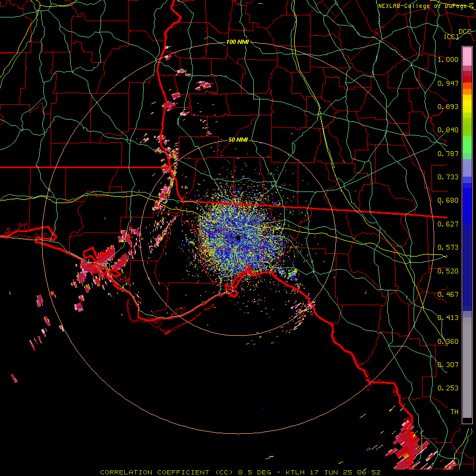Click the TH label below the scale
The width and height of the screenshot is (476, 476).
(x=454, y=412)
